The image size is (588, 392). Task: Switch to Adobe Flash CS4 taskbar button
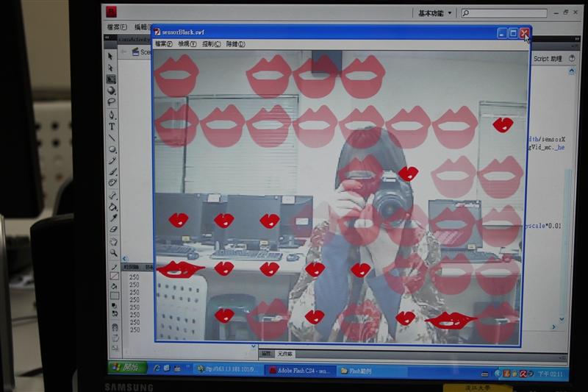coord(300,371)
